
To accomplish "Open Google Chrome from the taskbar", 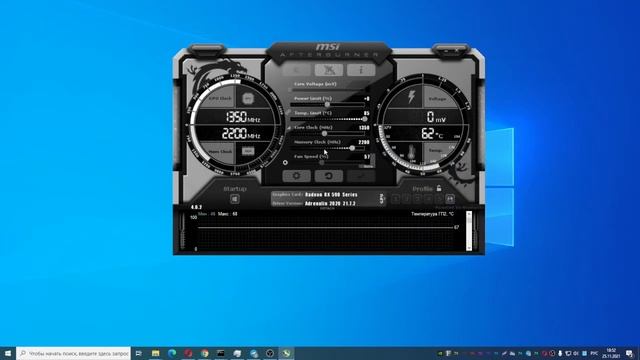I will click(204, 353).
